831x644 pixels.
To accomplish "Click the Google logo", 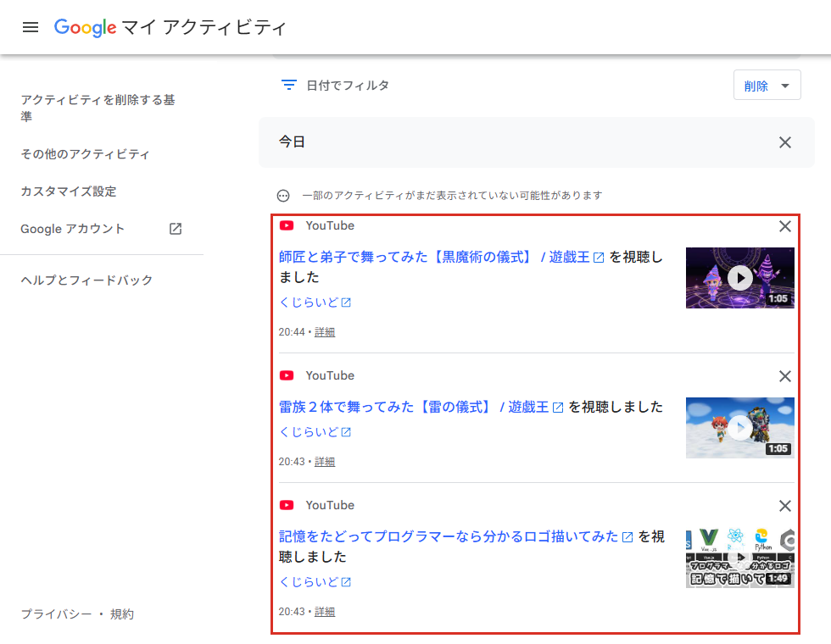I will pyautogui.click(x=86, y=27).
